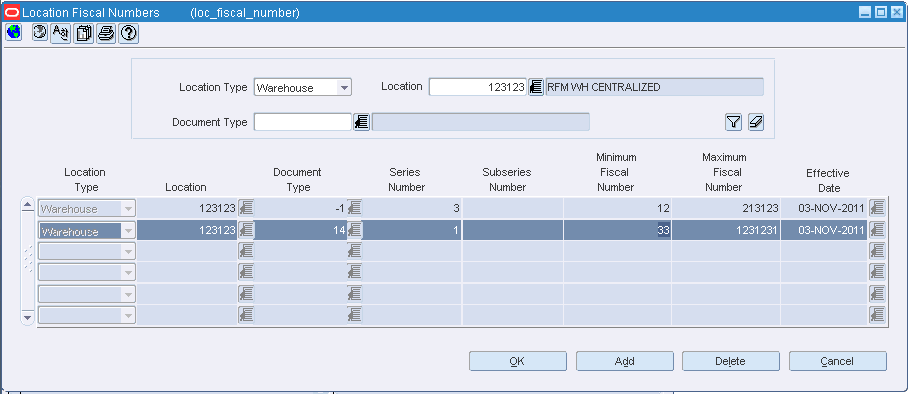Click the Cancel button
The image size is (910, 394).
point(837,361)
